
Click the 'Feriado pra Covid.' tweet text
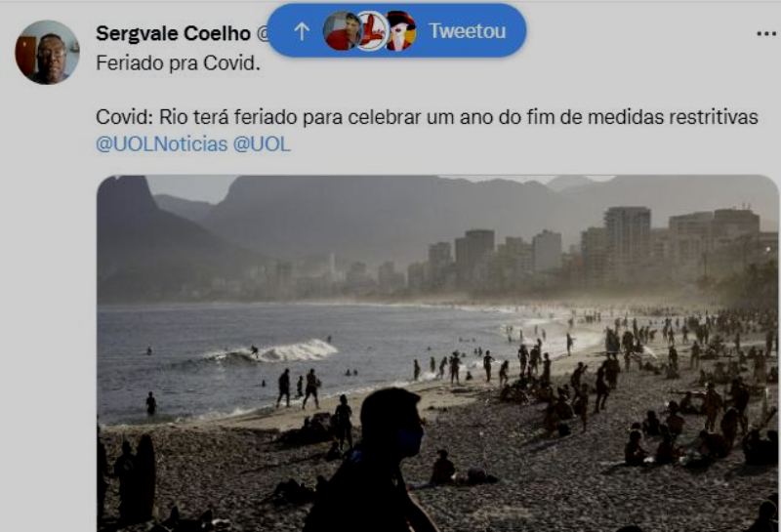point(178,63)
